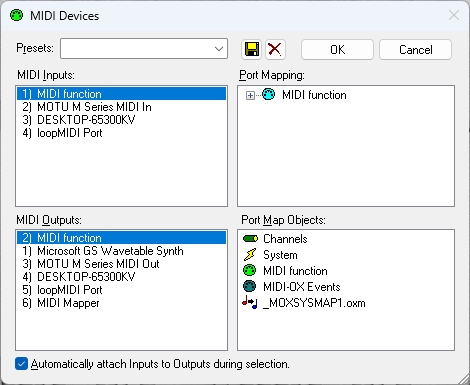Viewport: 470px width, 385px height.
Task: Click the green MIDI function port map object icon
Action: (x=250, y=271)
